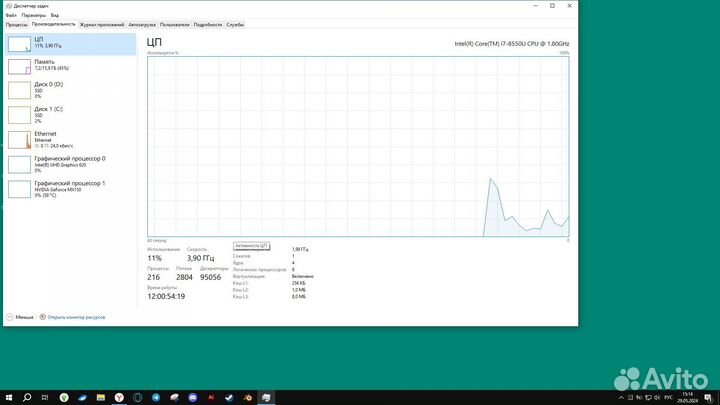
Task: Open the Windows Start menu
Action: tap(9, 398)
